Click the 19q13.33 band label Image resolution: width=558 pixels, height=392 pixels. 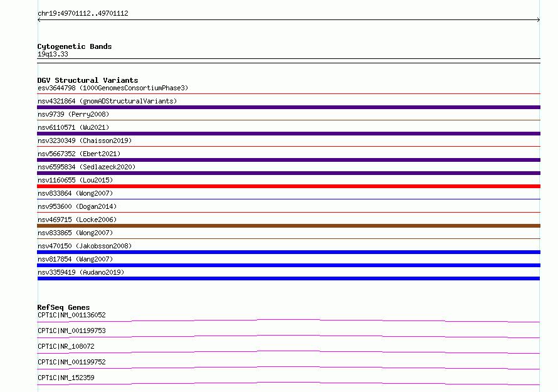coord(53,54)
